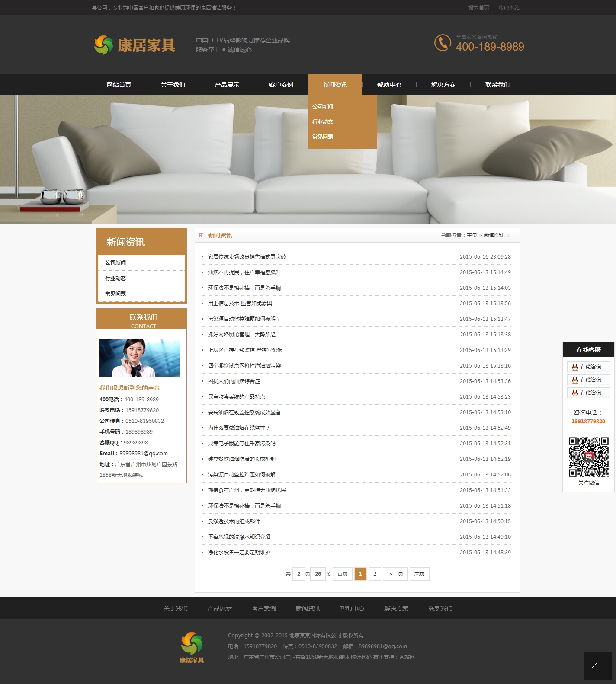
Task: Go to 联系我们 in top navigation bar
Action: click(497, 85)
